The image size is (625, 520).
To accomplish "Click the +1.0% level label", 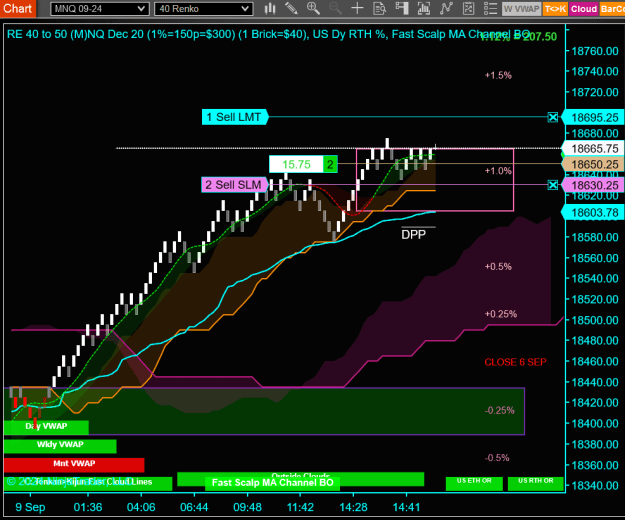I will click(498, 171).
